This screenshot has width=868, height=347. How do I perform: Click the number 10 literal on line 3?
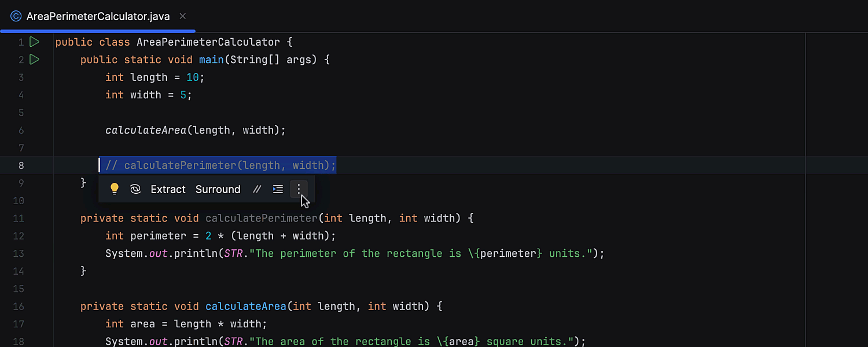pyautogui.click(x=193, y=77)
